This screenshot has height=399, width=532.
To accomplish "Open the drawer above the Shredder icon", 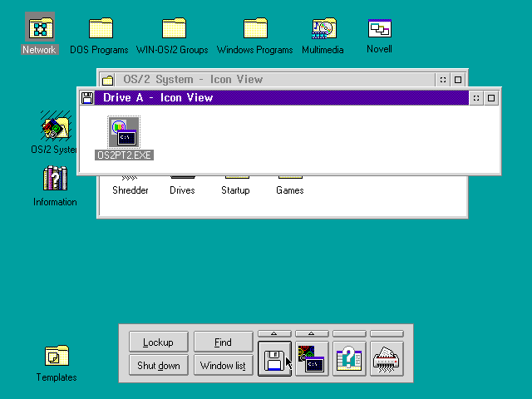I will pos(387,334).
